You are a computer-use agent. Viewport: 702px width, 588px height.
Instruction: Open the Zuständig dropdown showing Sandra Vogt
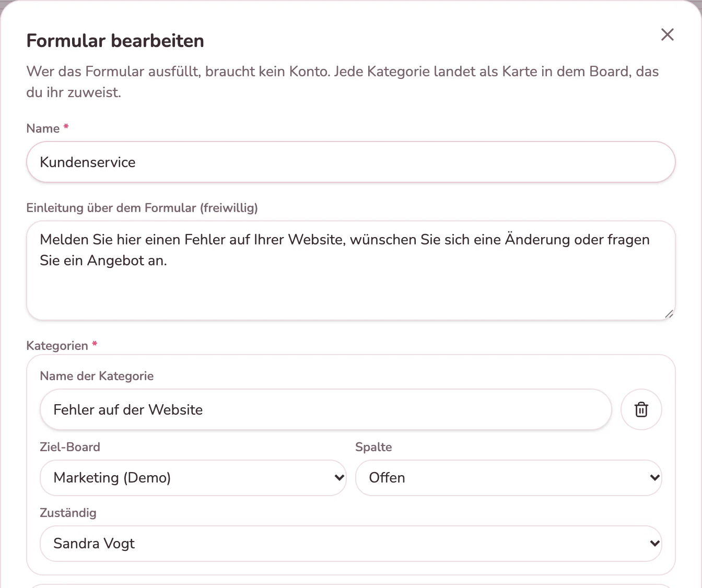(351, 544)
